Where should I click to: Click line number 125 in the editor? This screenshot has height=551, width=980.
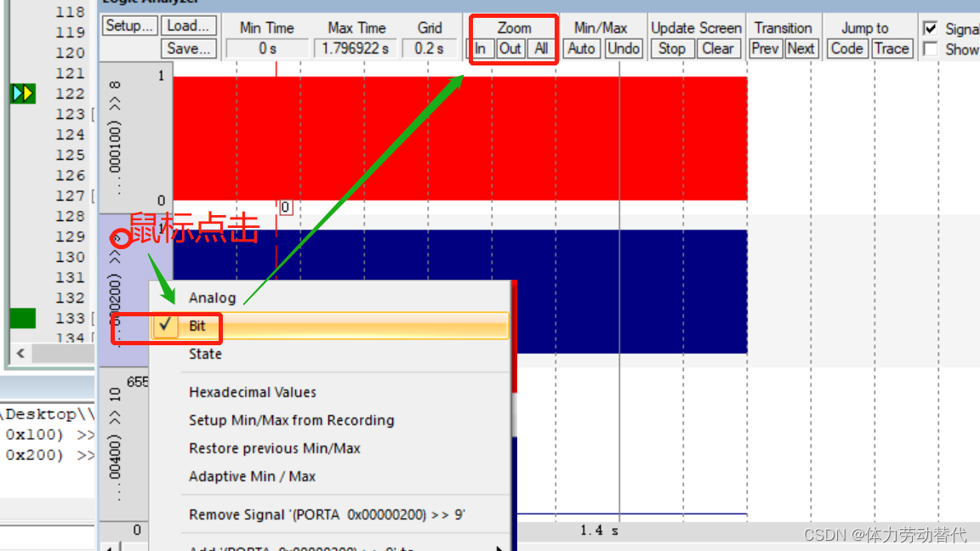coord(70,155)
